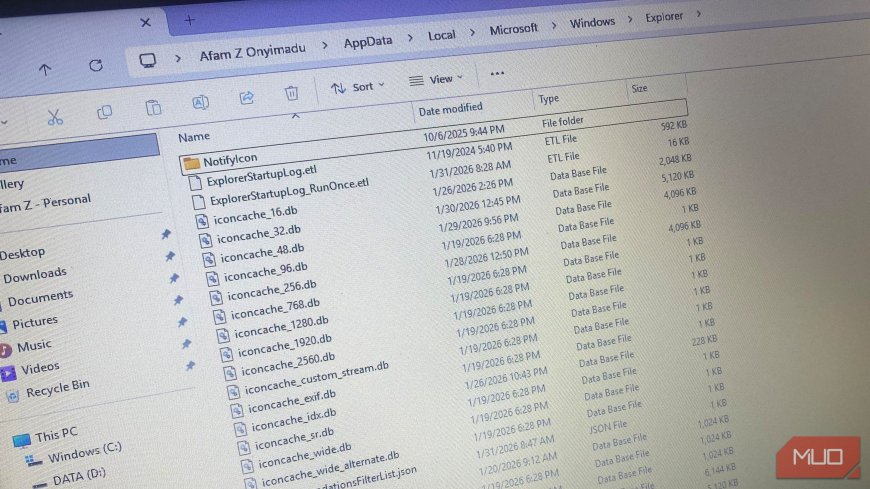Click the Cut scissors icon

tap(54, 117)
